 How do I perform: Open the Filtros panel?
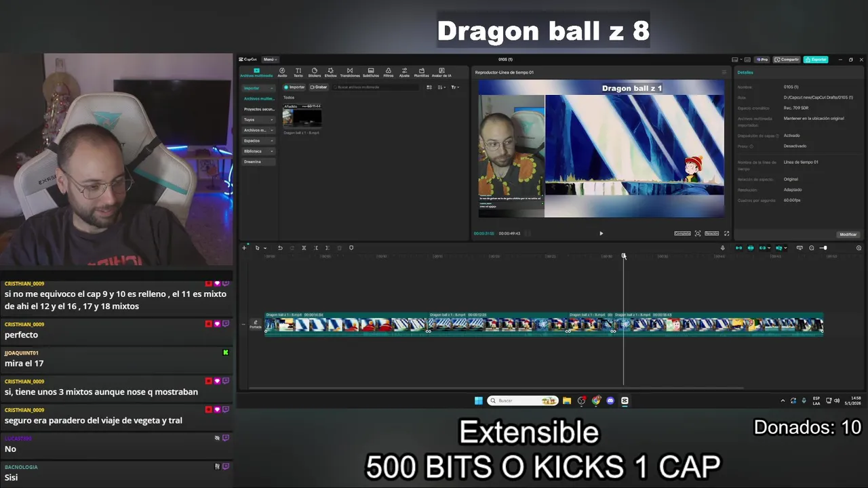(389, 72)
